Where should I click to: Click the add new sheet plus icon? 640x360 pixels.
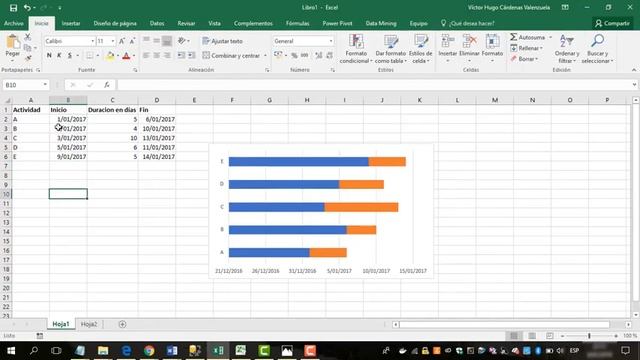pyautogui.click(x=122, y=324)
